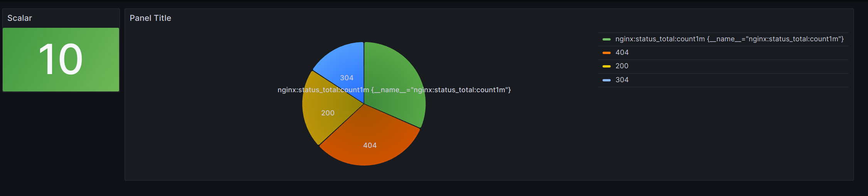Toggle the 304 series legend label

point(622,80)
